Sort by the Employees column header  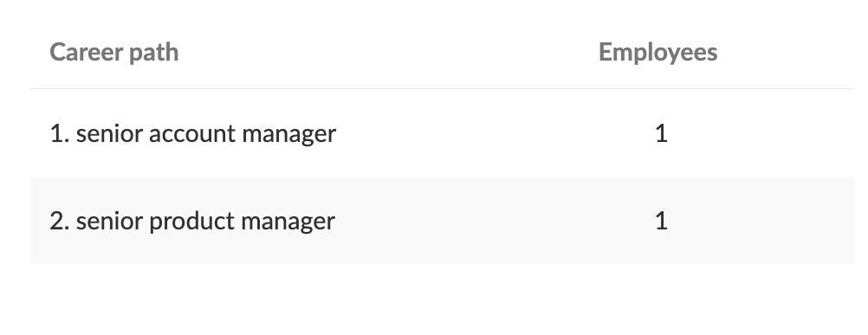pos(657,53)
